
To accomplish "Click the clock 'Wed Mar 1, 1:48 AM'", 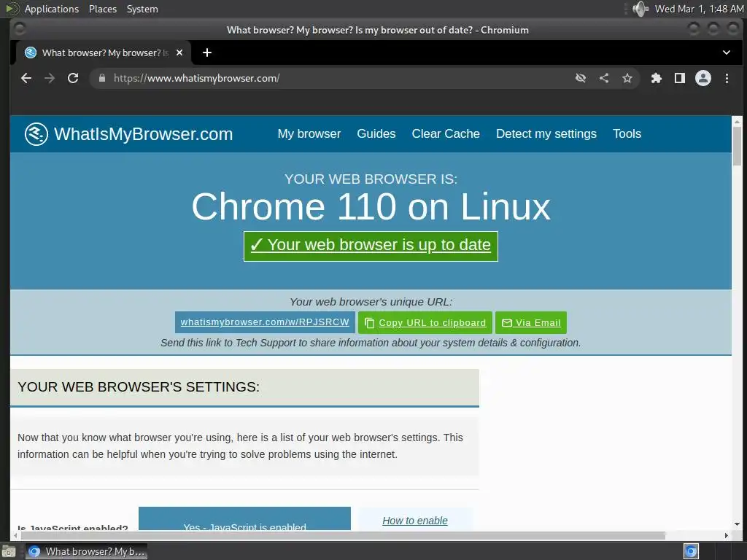I will pos(699,9).
